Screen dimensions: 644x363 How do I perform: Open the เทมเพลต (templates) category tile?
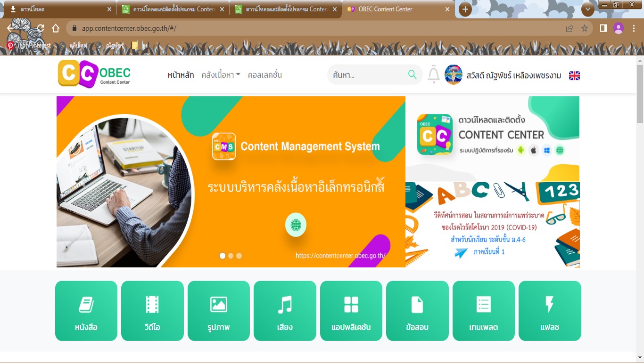(484, 311)
